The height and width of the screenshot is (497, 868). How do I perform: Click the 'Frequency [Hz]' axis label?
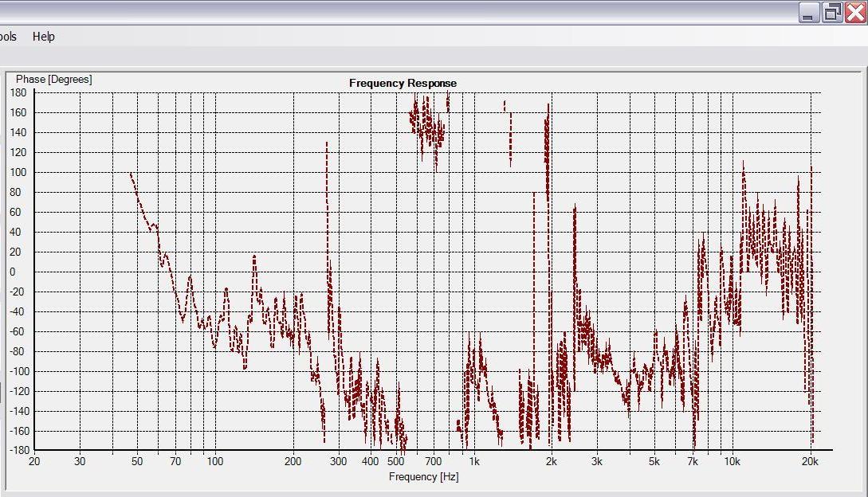click(x=423, y=476)
